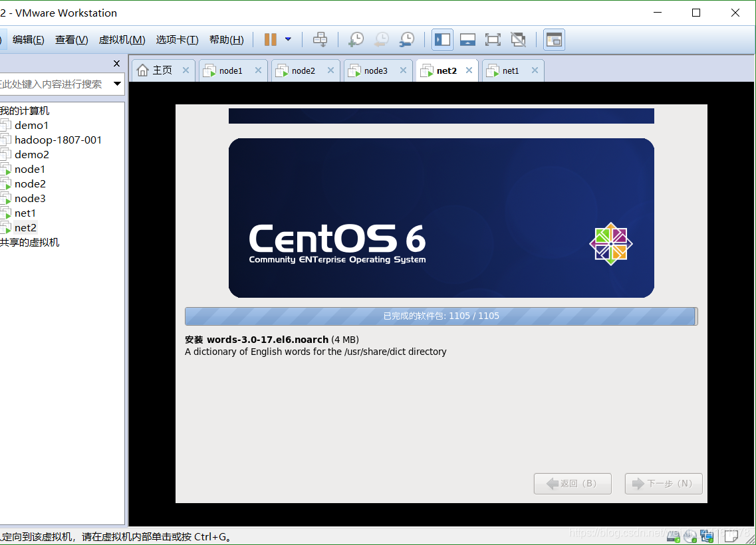Close the 主页 tab
This screenshot has height=545, width=756.
(186, 70)
